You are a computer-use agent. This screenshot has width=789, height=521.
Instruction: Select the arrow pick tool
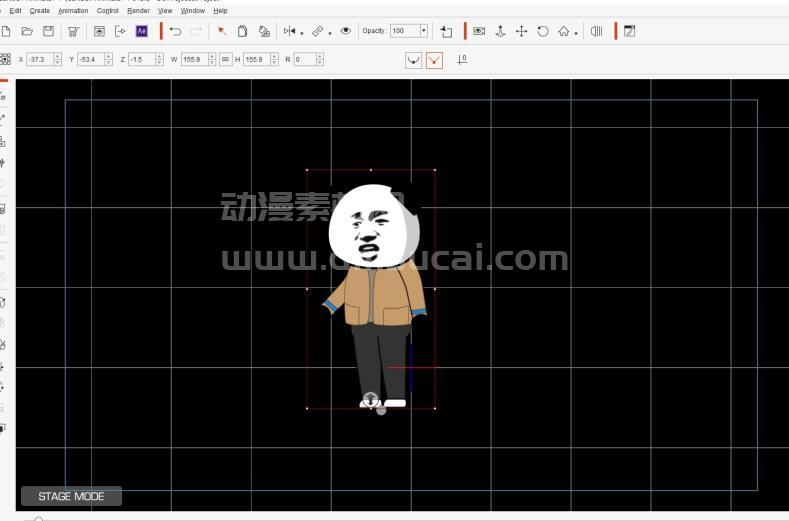tap(221, 31)
